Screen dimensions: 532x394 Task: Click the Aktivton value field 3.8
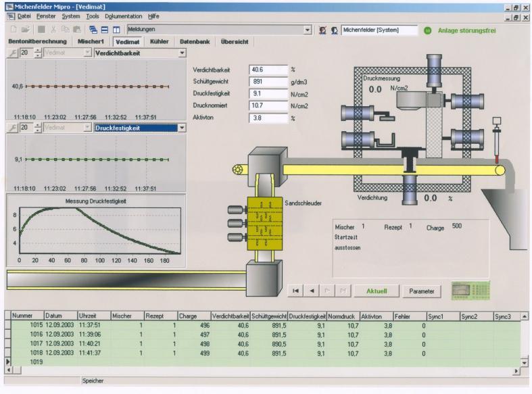[x=268, y=118]
